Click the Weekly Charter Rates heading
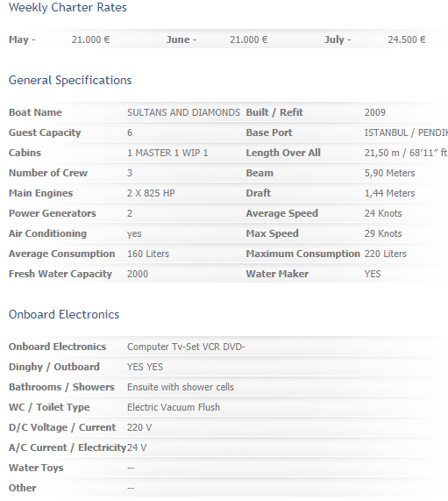The image size is (448, 501). [x=68, y=8]
